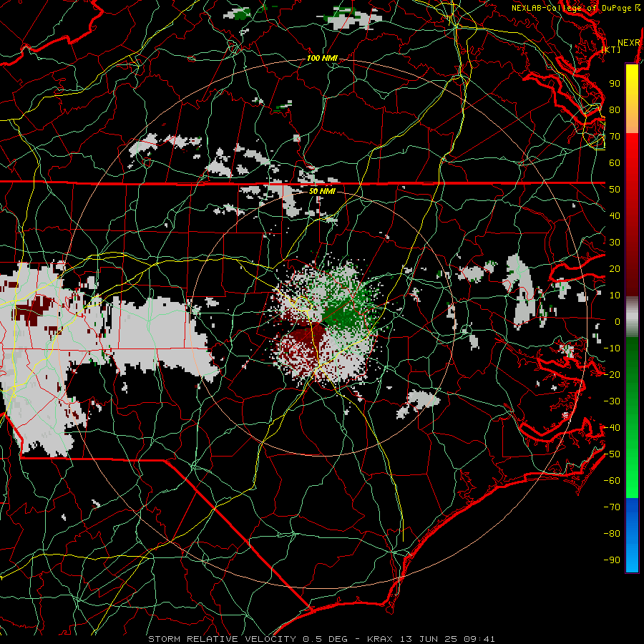The image size is (644, 644).
Task: Click the -50 value on velocity scale
Action: coord(612,454)
